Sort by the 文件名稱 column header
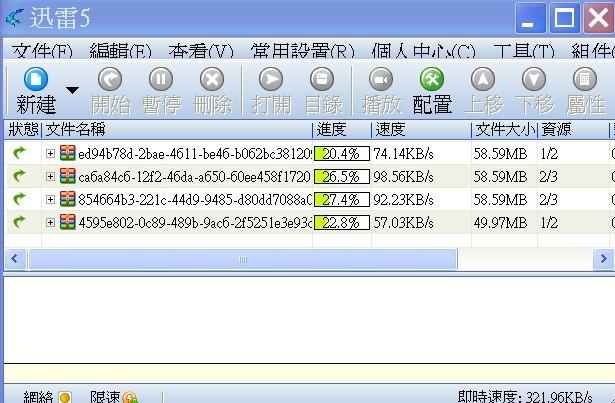 177,129
